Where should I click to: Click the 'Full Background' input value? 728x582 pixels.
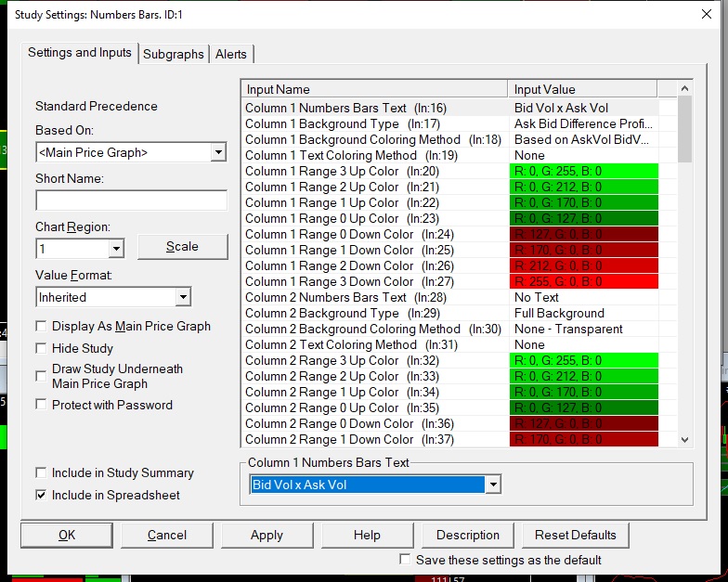pyautogui.click(x=559, y=314)
